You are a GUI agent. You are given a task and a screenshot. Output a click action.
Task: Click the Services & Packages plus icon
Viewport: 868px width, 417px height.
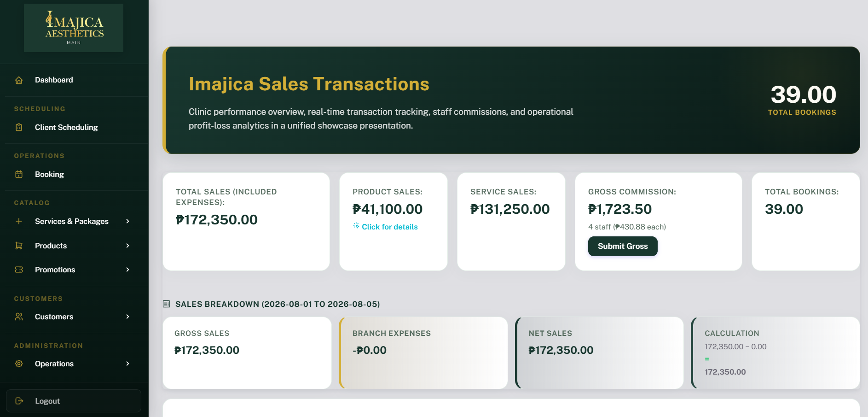tap(19, 221)
